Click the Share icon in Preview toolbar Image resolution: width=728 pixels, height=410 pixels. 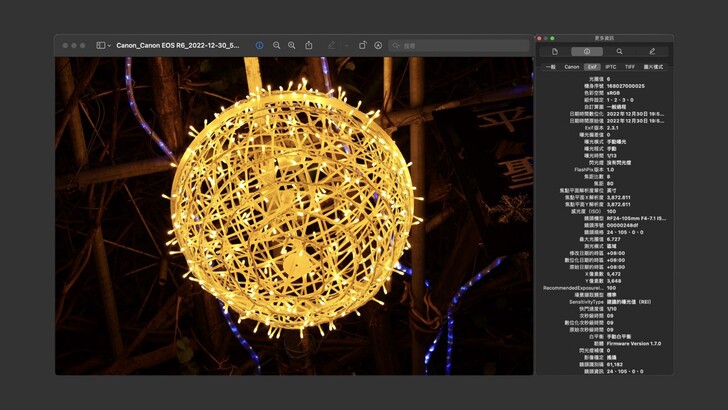309,45
